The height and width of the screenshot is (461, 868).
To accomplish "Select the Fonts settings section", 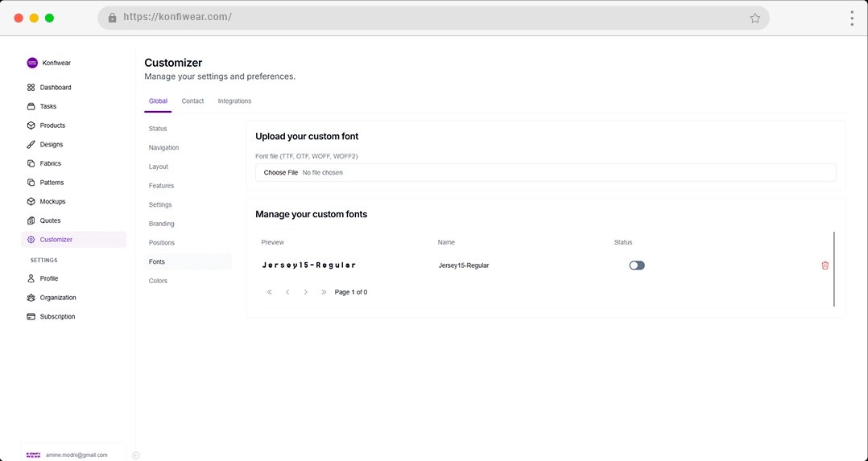I will point(188,261).
